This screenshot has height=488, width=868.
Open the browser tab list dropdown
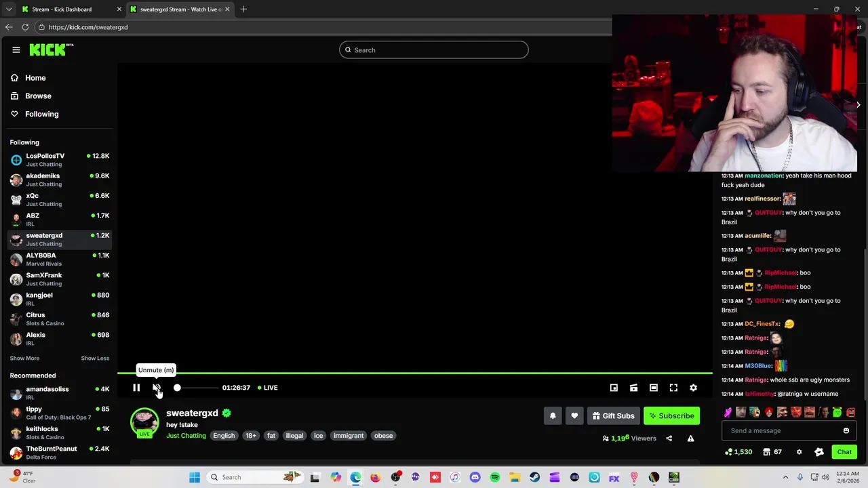point(8,9)
